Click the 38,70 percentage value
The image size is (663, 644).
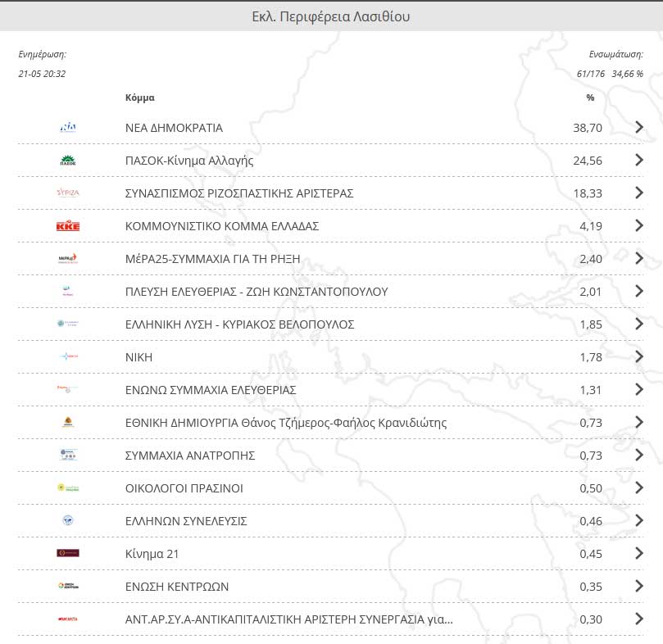coord(588,128)
